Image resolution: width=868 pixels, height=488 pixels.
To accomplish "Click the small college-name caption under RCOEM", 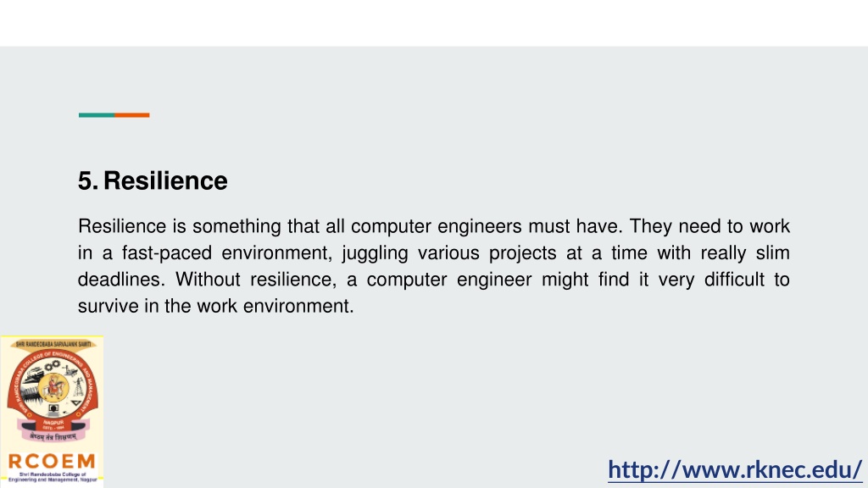I will click(53, 477).
